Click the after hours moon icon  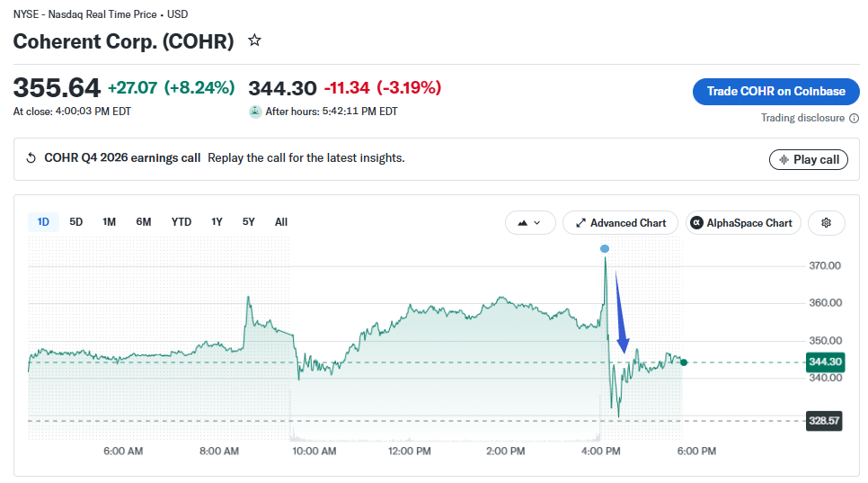(x=254, y=112)
